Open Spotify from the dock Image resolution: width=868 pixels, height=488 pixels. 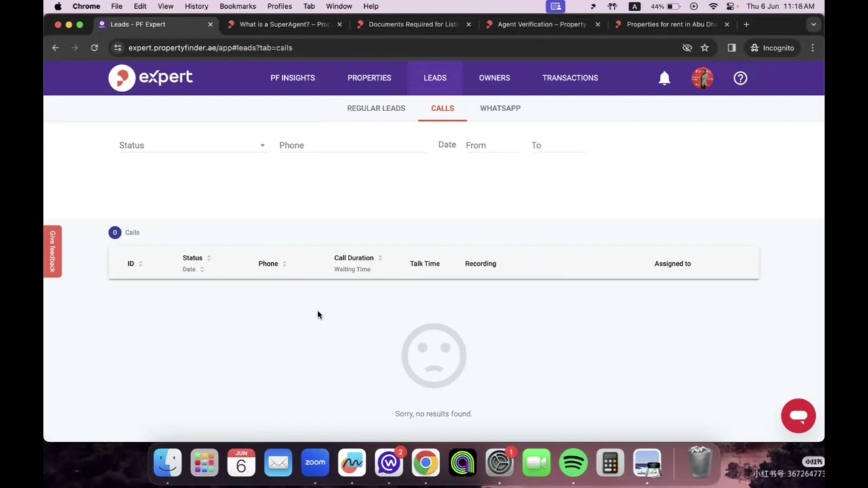point(573,463)
